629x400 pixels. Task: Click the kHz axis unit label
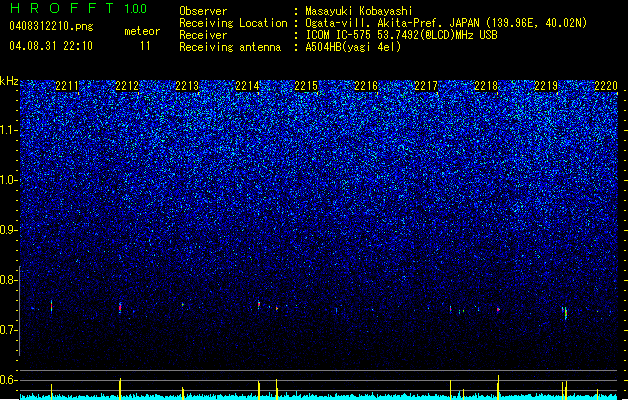point(9,81)
